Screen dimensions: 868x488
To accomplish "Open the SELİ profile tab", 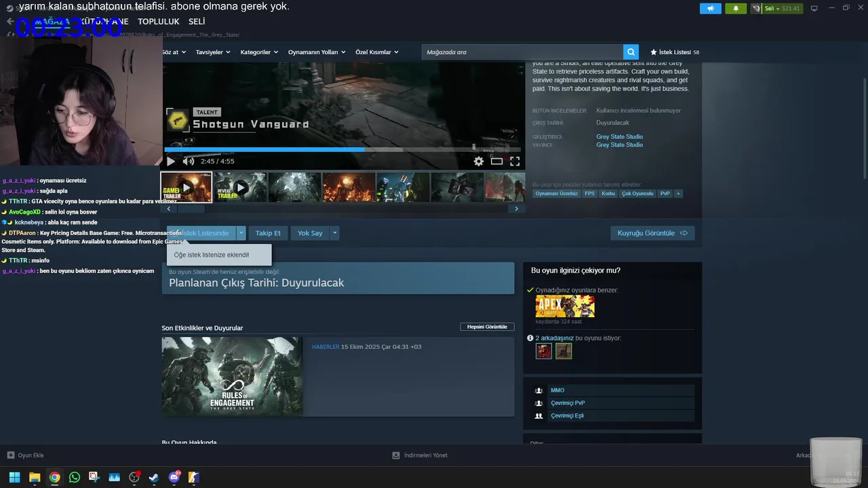I will click(x=197, y=22).
